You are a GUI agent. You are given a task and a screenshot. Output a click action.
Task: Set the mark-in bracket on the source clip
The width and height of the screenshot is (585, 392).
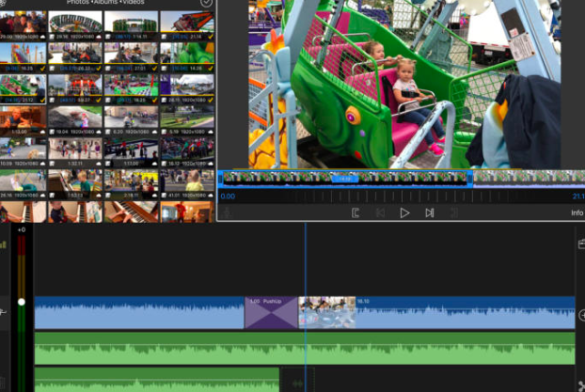click(x=356, y=213)
